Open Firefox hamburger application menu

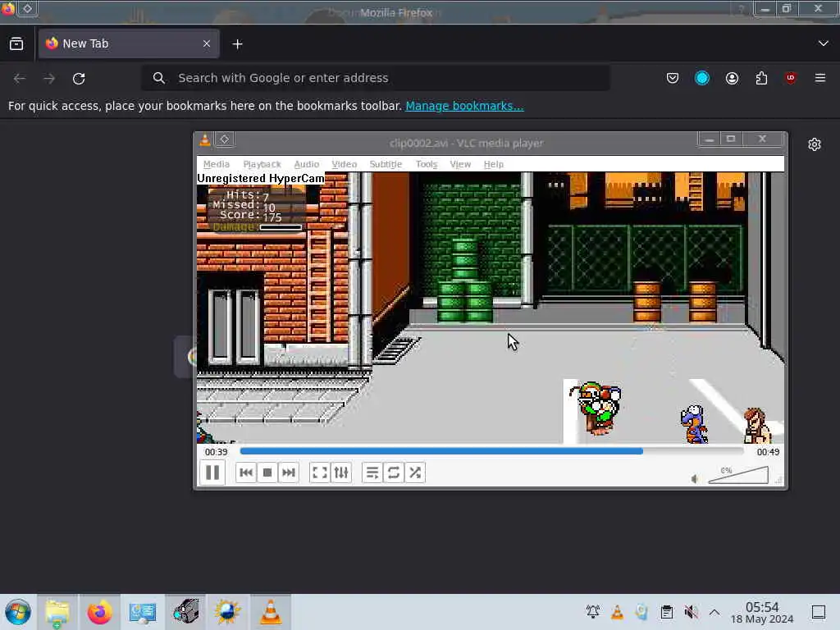click(x=820, y=78)
